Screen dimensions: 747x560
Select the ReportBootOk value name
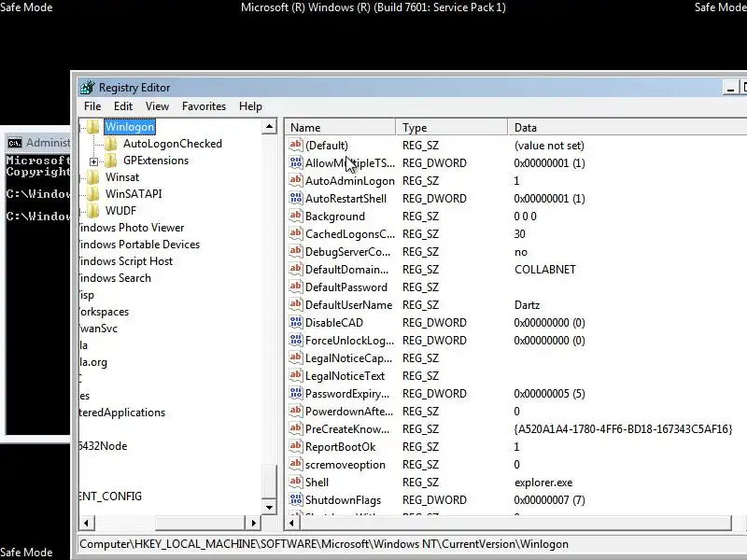point(340,447)
